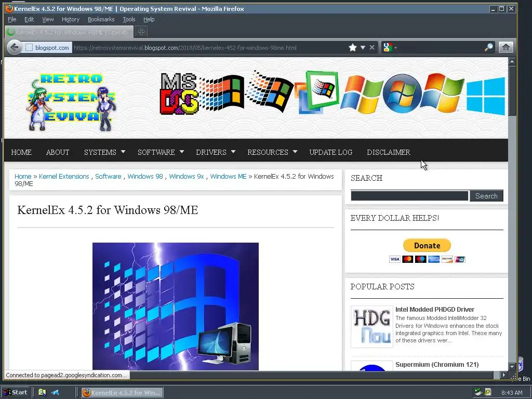Open the Windows Start menu
Screen dimensions: 532x399
coord(16,392)
